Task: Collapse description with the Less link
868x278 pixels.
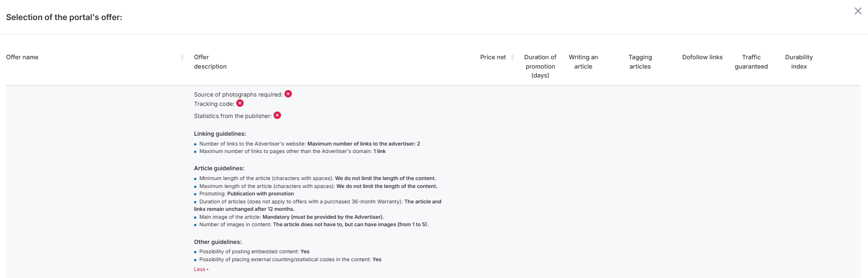Action: [201, 270]
